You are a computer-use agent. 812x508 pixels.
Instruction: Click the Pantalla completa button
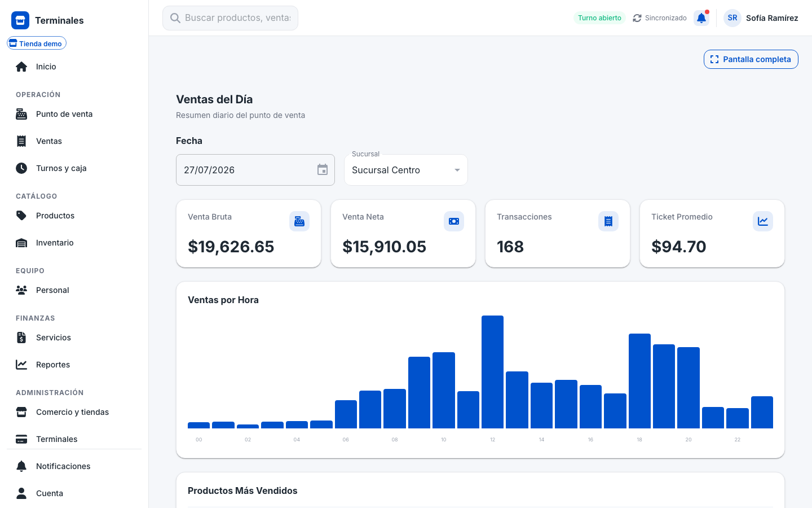point(751,59)
